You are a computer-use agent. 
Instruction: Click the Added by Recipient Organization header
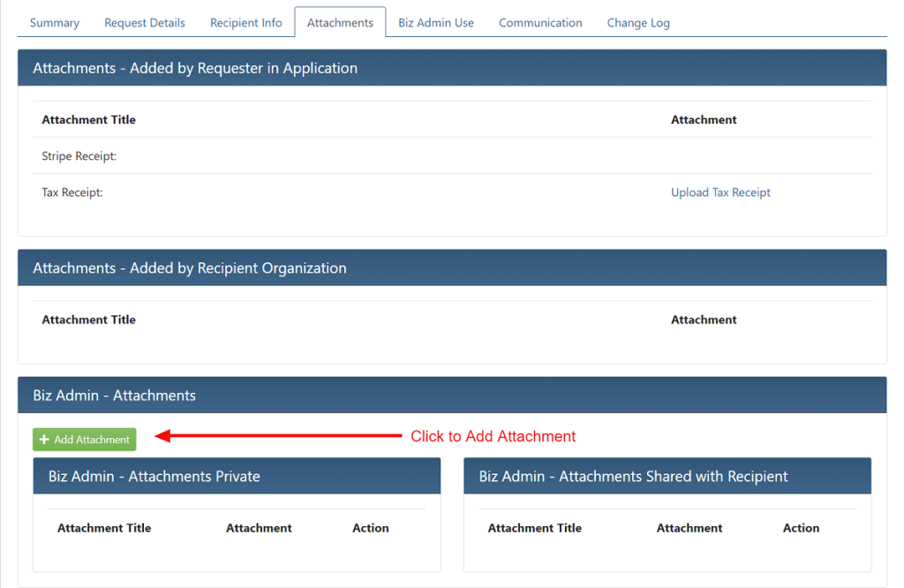(x=190, y=268)
